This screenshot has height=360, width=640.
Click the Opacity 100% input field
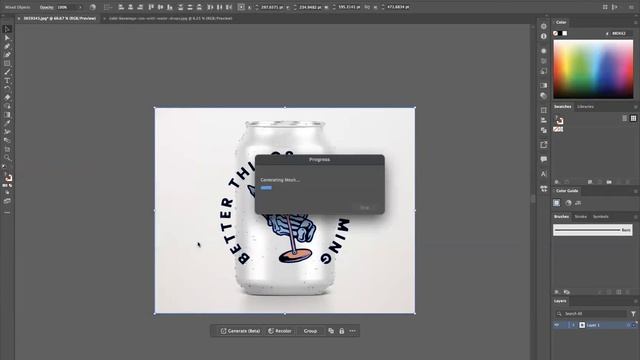(x=66, y=7)
